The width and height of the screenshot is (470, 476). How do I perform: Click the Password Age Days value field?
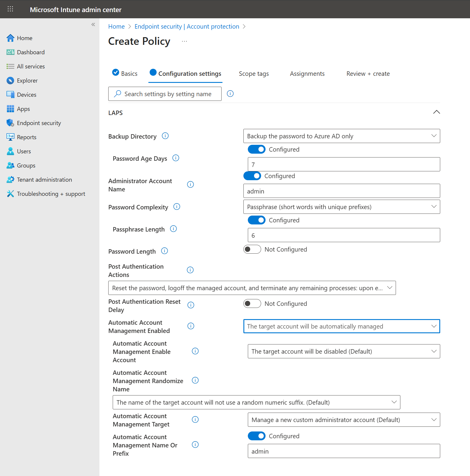point(344,164)
